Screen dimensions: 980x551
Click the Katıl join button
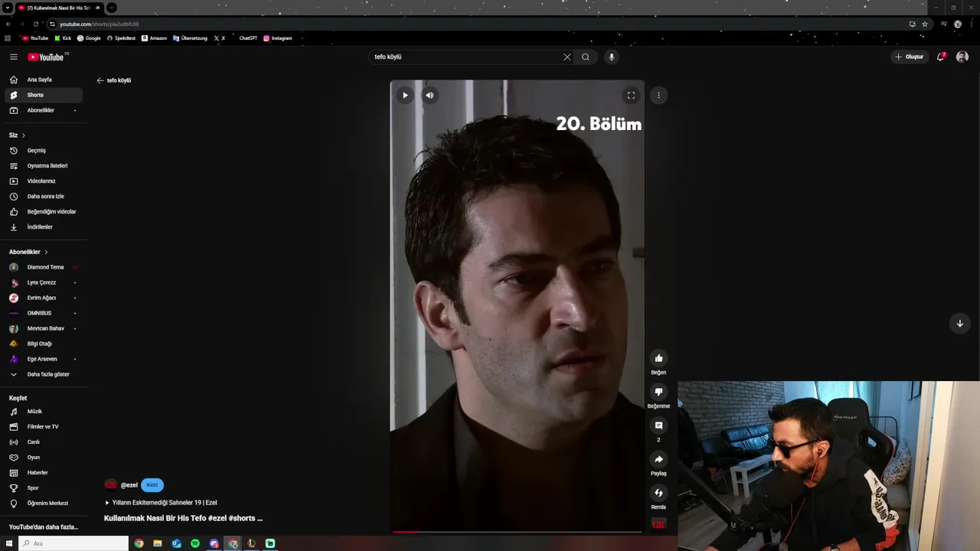[152, 485]
